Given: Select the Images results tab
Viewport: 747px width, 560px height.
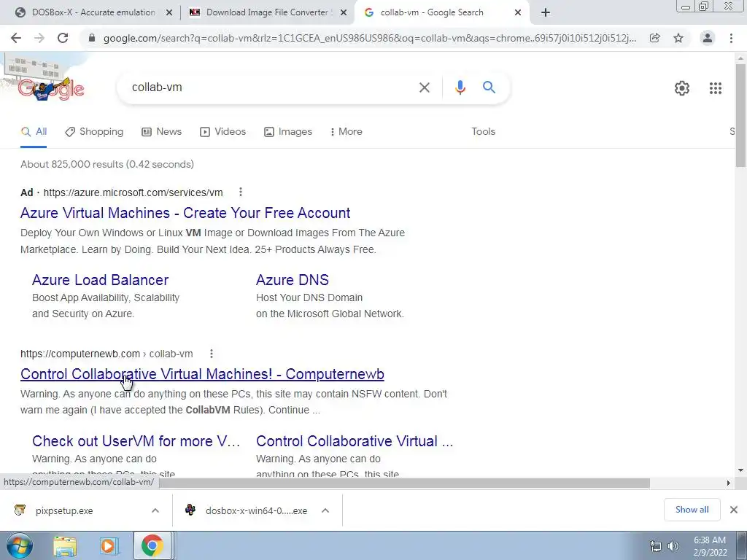Looking at the screenshot, I should [x=288, y=132].
